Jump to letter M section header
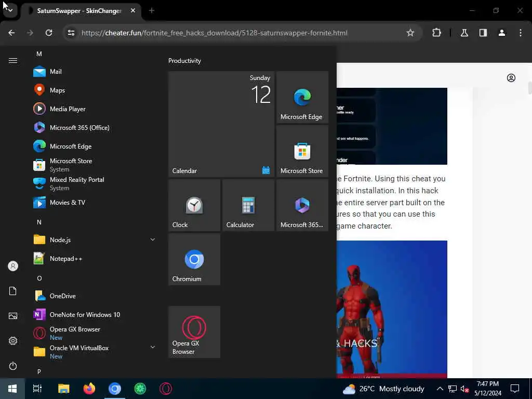Image resolution: width=532 pixels, height=399 pixels. (x=39, y=54)
